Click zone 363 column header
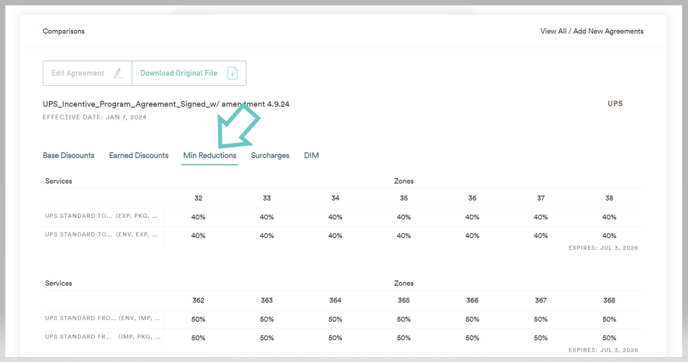 point(267,301)
